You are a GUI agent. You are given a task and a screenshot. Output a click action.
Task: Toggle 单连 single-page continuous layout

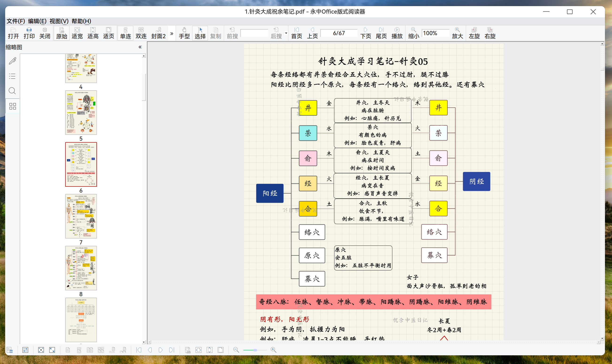coord(125,33)
